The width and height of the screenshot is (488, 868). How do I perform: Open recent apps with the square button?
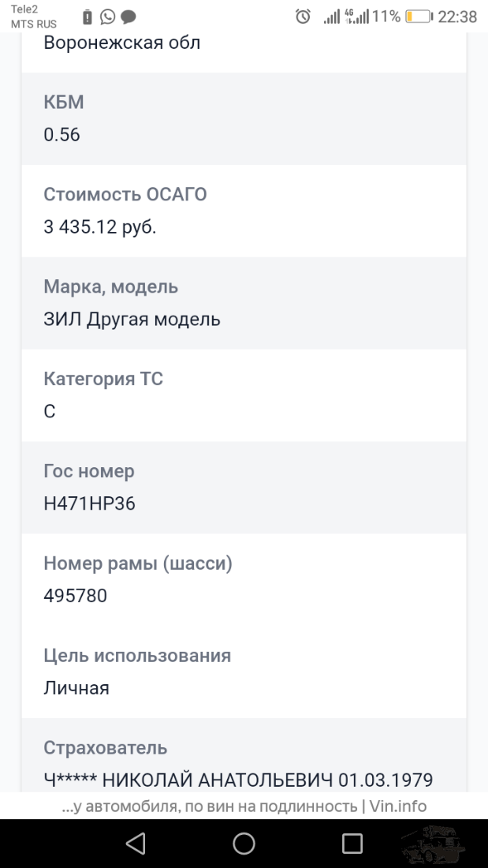pos(352,844)
